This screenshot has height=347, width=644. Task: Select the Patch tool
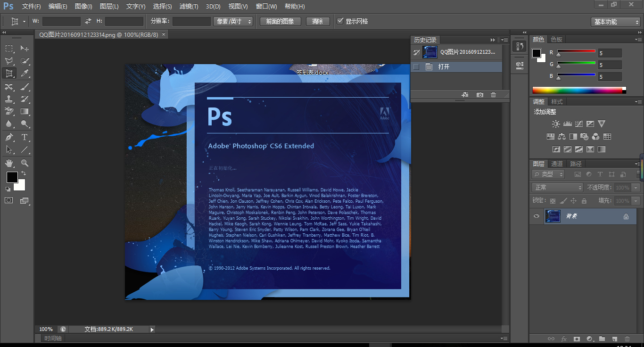[9, 86]
